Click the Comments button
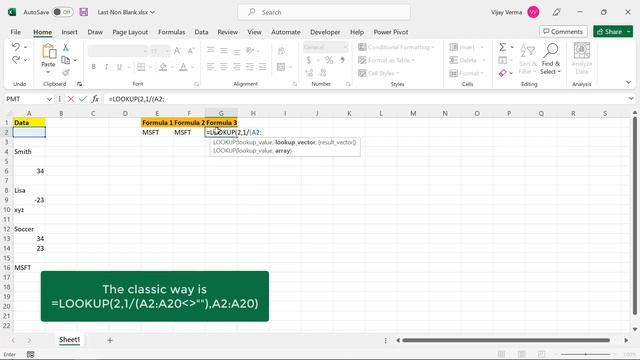This screenshot has width=640, height=360. click(x=563, y=31)
